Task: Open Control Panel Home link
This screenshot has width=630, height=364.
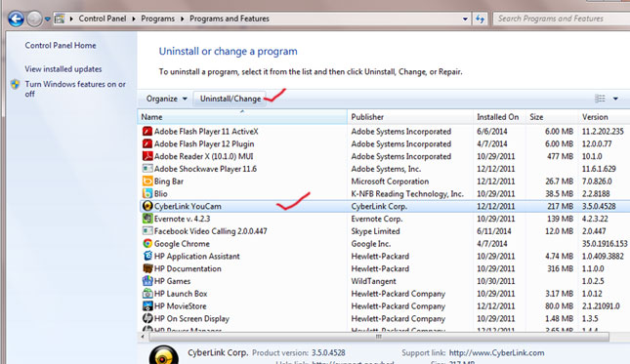Action: tap(61, 45)
